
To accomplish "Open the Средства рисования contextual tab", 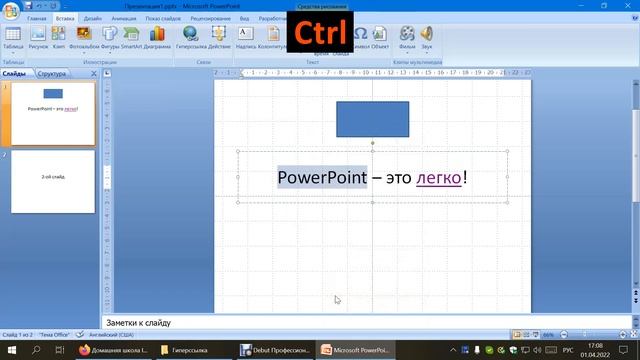I will 322,7.
